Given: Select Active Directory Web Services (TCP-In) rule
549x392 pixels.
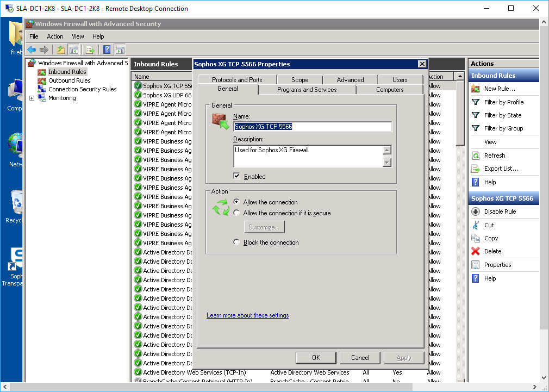Looking at the screenshot, I should click(x=194, y=372).
